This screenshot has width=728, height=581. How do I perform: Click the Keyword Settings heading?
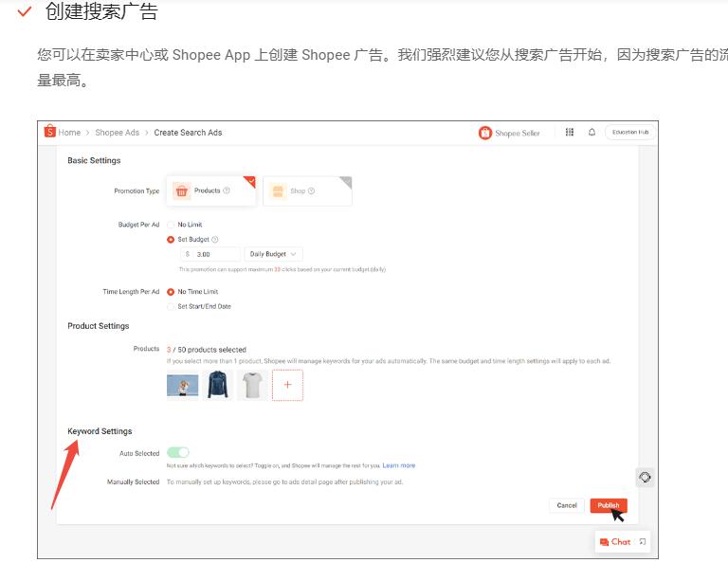(100, 431)
